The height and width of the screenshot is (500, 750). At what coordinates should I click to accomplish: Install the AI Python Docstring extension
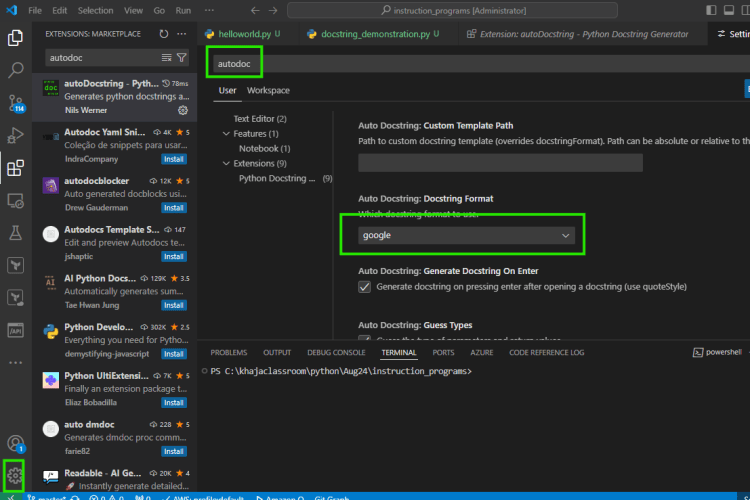174,305
